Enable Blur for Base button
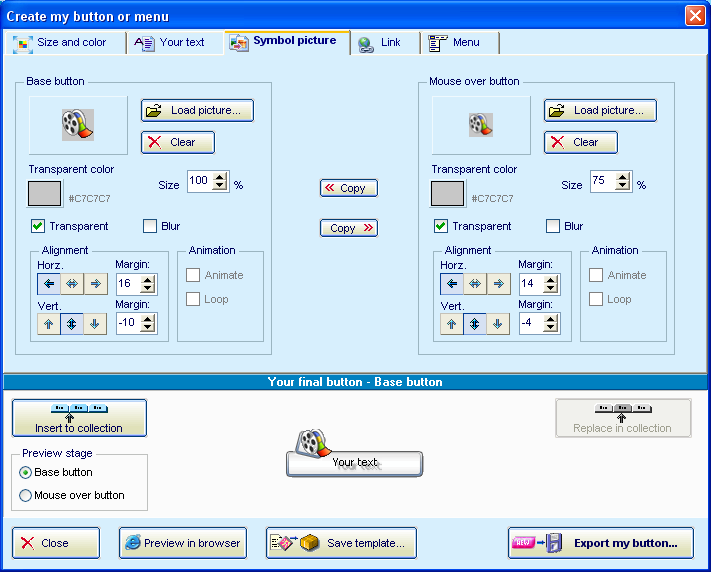 click(x=150, y=226)
